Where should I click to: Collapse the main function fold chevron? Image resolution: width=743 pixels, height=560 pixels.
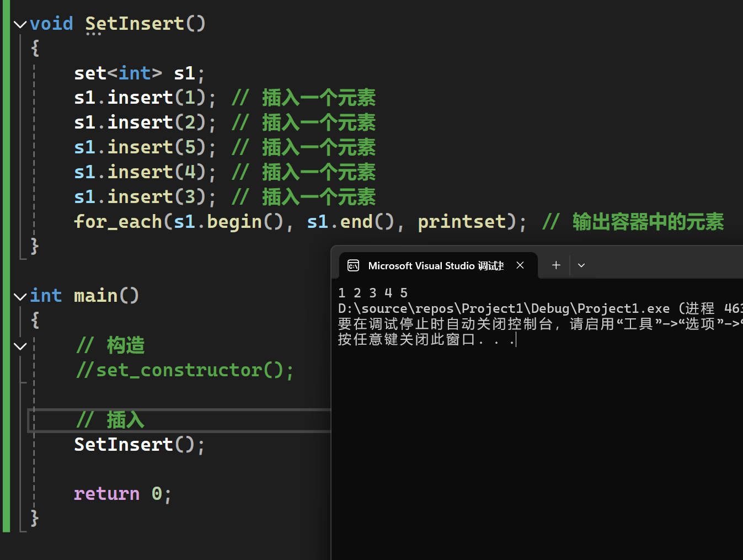tap(20, 297)
